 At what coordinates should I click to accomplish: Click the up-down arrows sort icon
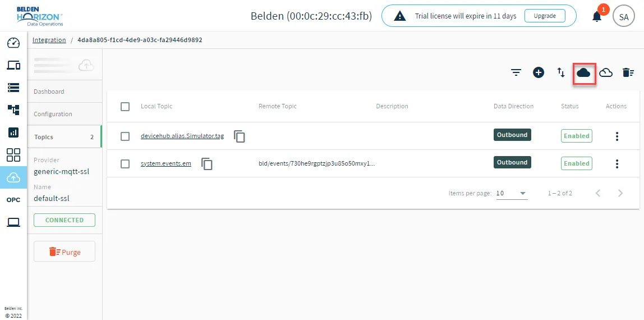tap(561, 73)
